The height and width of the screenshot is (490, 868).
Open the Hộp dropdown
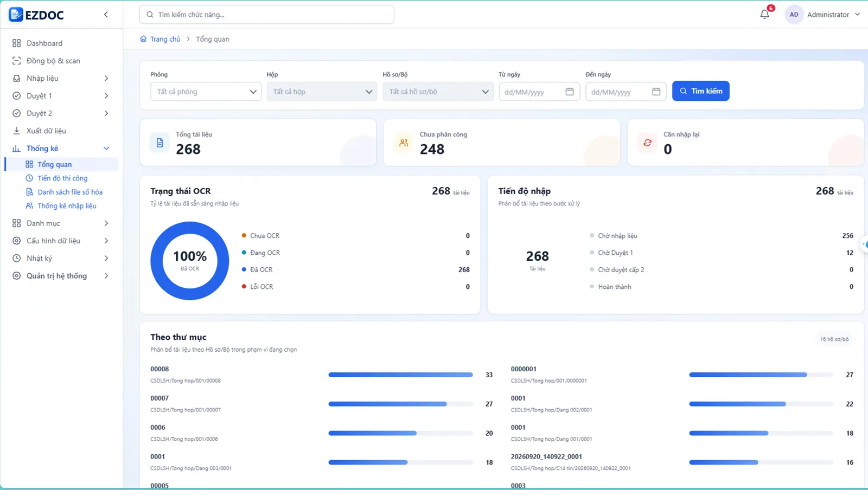[322, 92]
